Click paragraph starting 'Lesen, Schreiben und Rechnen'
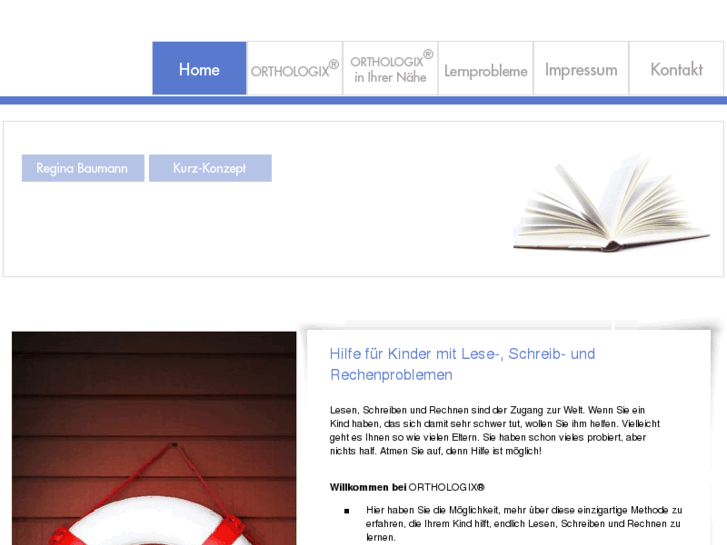The width and height of the screenshot is (727, 545). click(495, 430)
